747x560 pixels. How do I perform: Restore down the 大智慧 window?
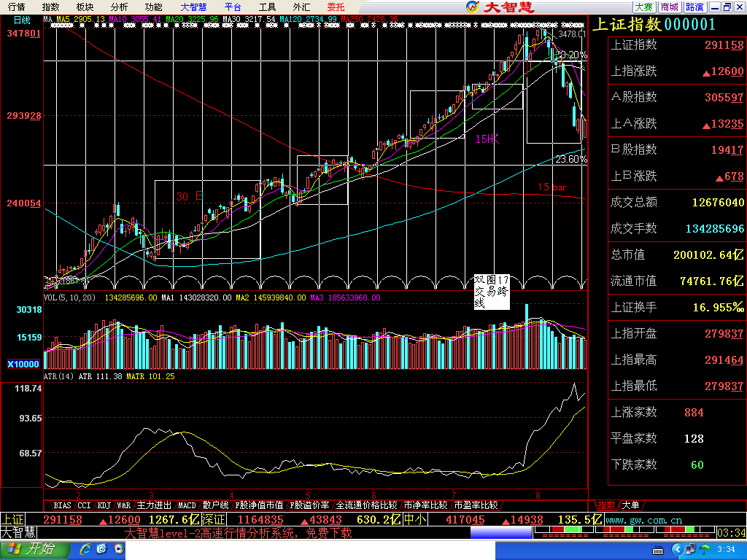pyautogui.click(x=727, y=7)
